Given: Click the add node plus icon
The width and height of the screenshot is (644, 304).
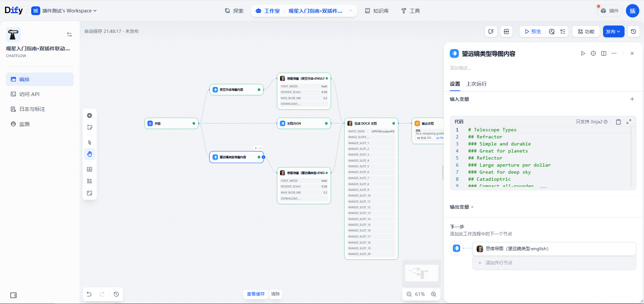Looking at the screenshot, I should (90, 116).
